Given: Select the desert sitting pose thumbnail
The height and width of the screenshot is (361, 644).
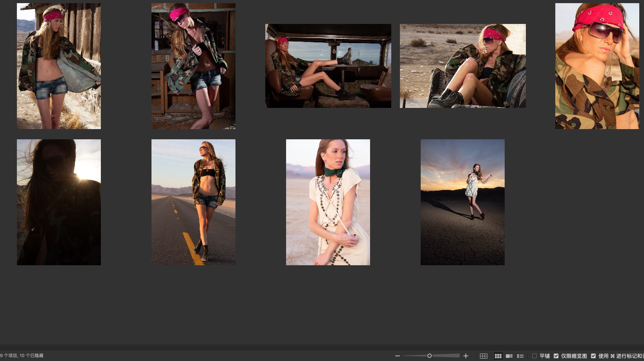Looking at the screenshot, I should (x=463, y=66).
